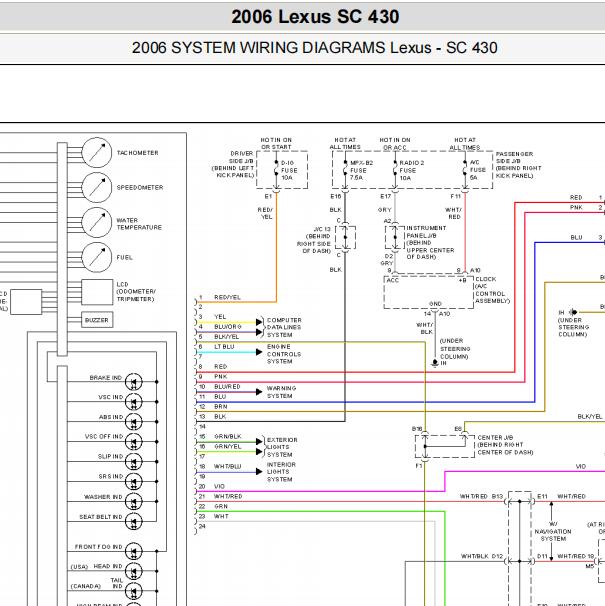Viewport: 605px width, 606px height.
Task: Click pin 20 'VIO' wire label
Action: coord(219,486)
